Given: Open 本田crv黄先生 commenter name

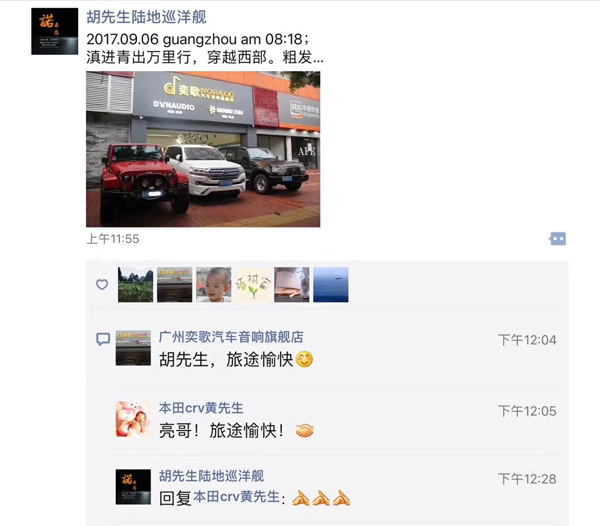Looking at the screenshot, I should coord(201,408).
